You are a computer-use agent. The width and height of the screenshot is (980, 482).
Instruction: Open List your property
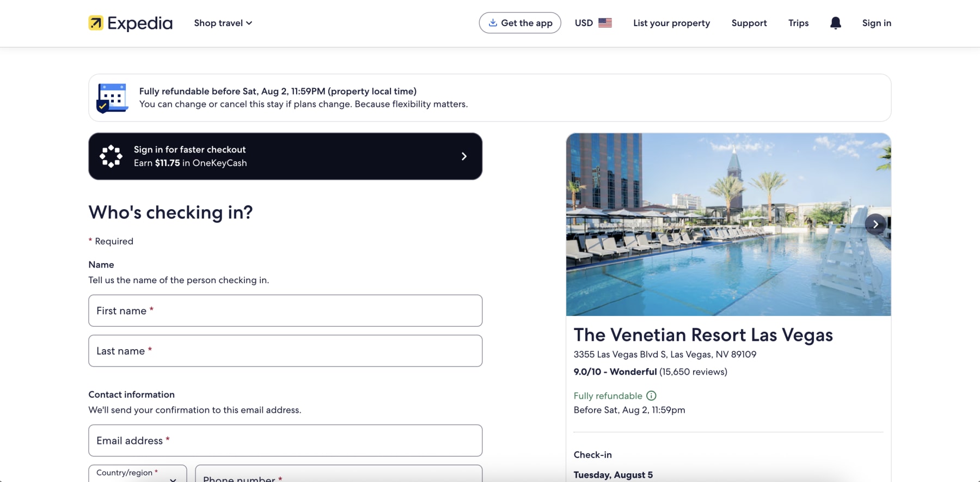(671, 23)
